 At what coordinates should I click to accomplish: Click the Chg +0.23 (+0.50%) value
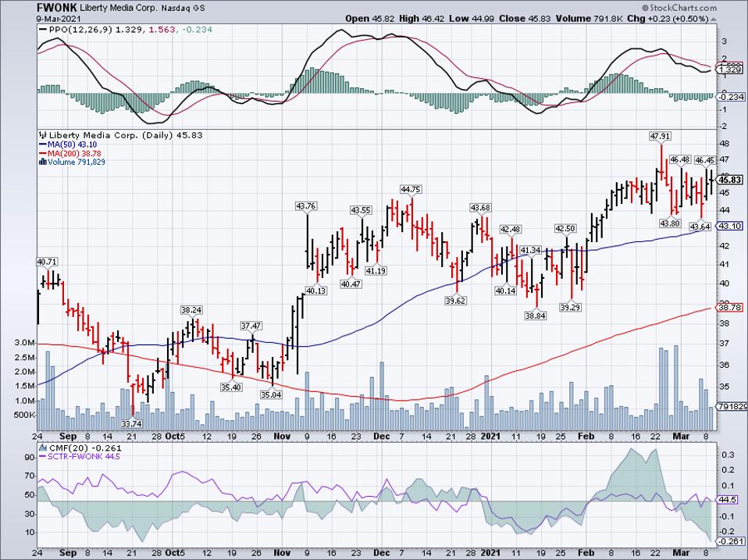tap(668, 19)
